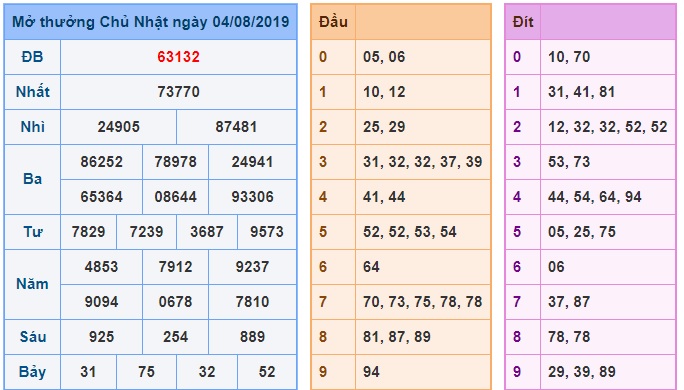
Task: Click the 'ĐB' row label
Action: point(32,57)
